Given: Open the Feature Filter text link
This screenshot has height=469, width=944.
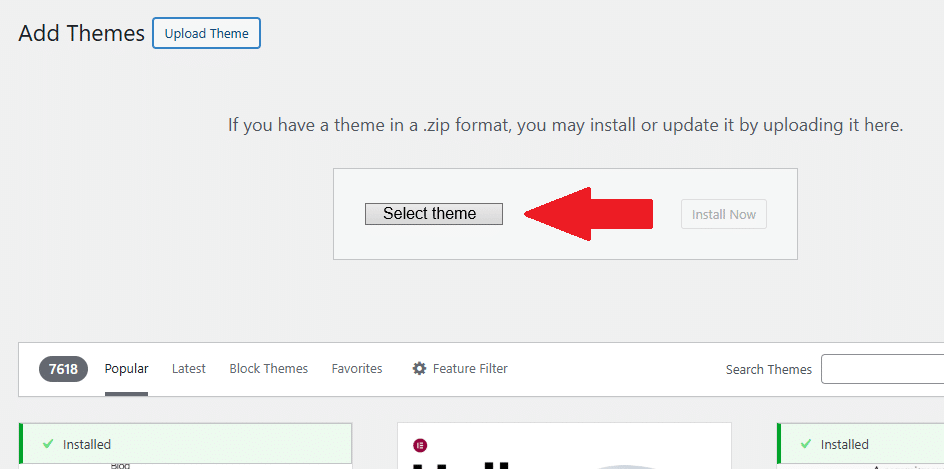Looking at the screenshot, I should coord(470,368).
